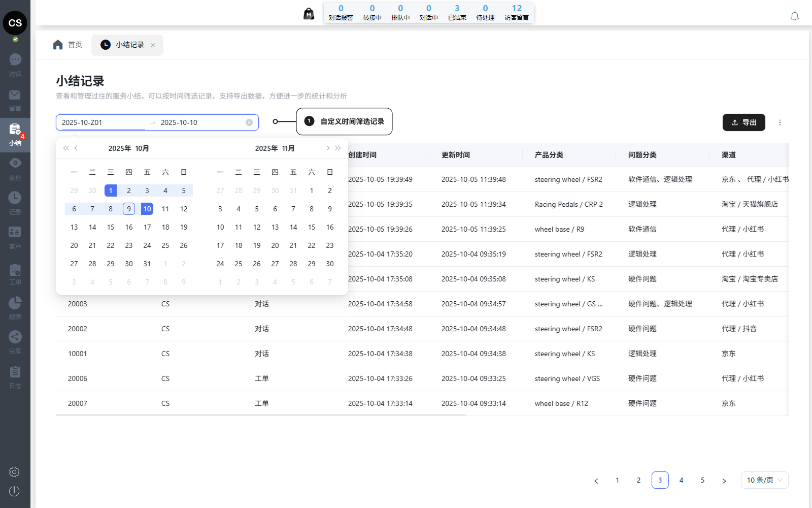
Task: Click the power logout icon
Action: click(x=14, y=491)
